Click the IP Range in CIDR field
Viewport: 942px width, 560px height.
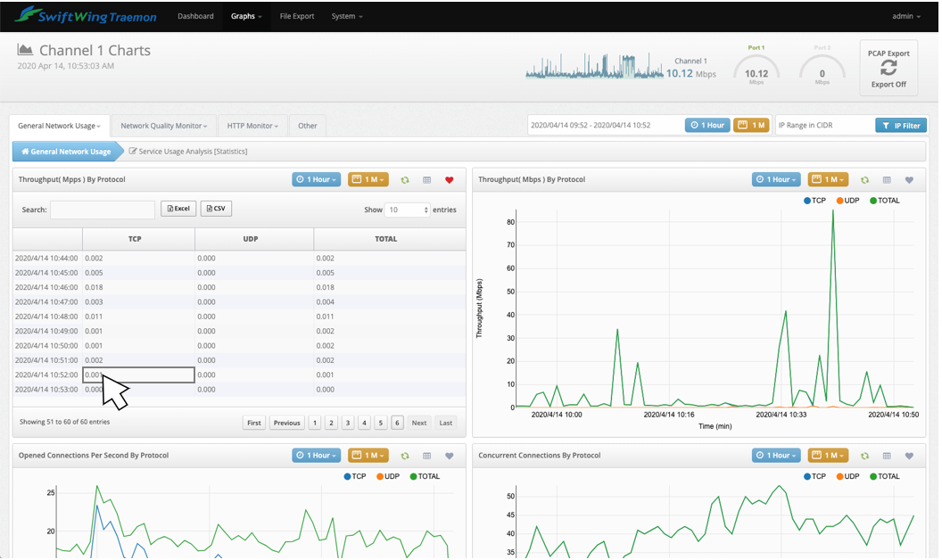(825, 126)
